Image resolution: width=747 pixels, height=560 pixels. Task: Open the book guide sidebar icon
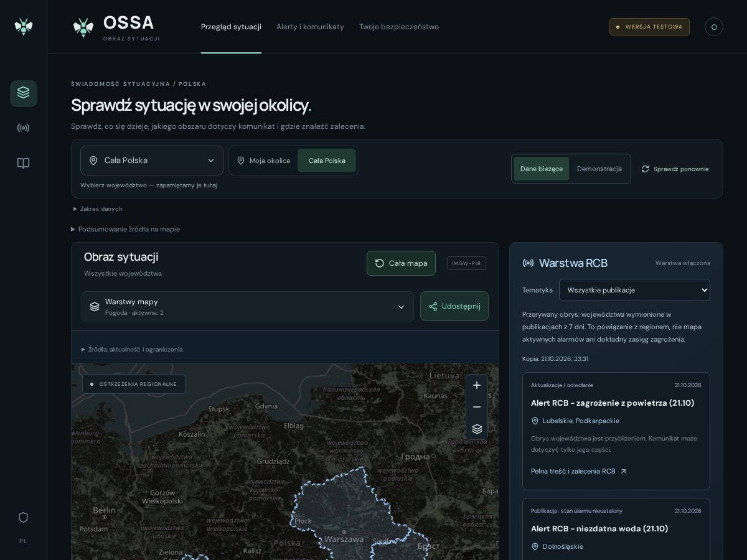(24, 163)
